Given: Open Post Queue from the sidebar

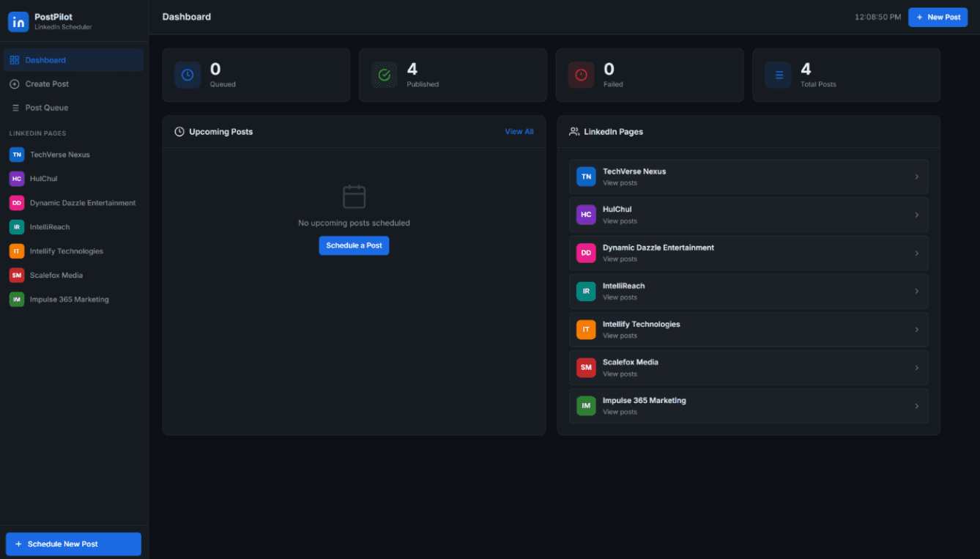Looking at the screenshot, I should coord(73,108).
